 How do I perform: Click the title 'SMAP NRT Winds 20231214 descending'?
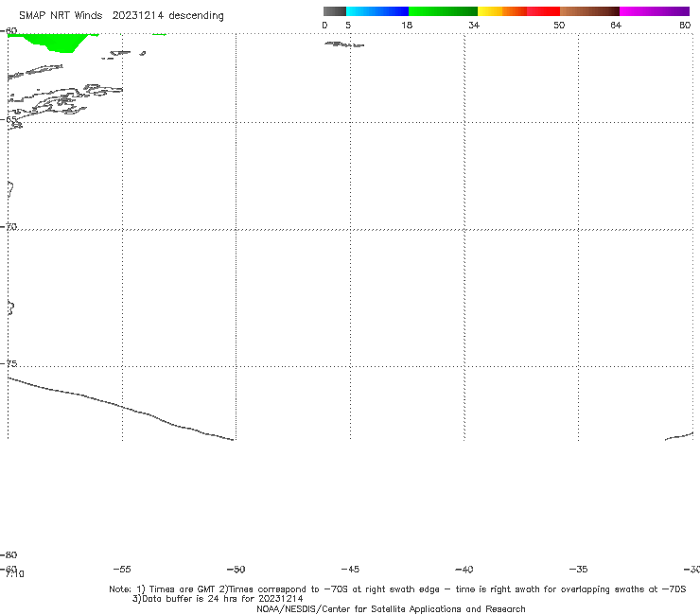[x=121, y=16]
